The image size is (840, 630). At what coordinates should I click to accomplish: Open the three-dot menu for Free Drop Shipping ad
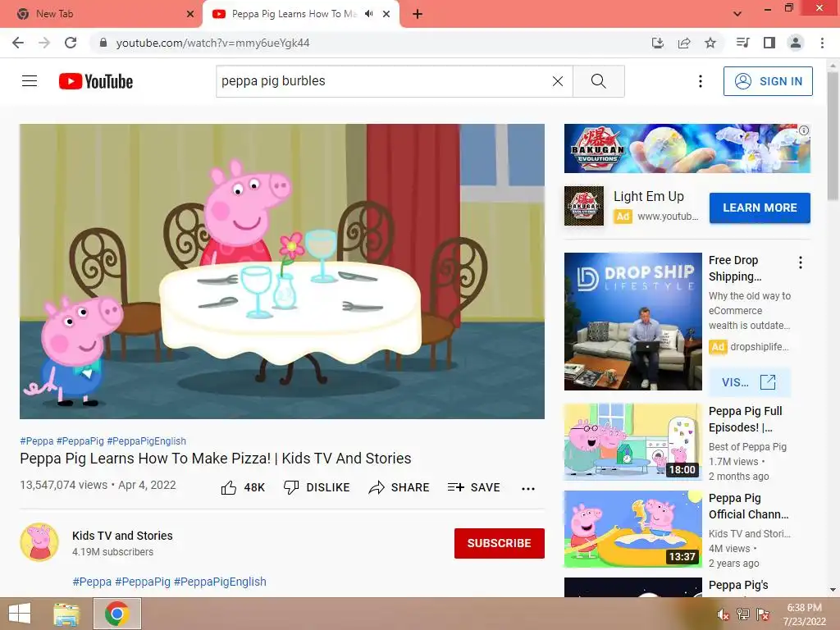tap(801, 262)
